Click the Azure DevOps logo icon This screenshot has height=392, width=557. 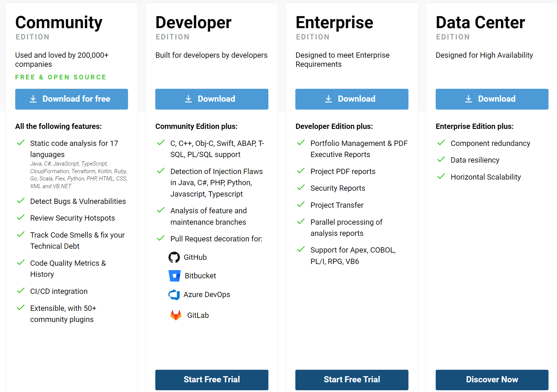(x=174, y=294)
